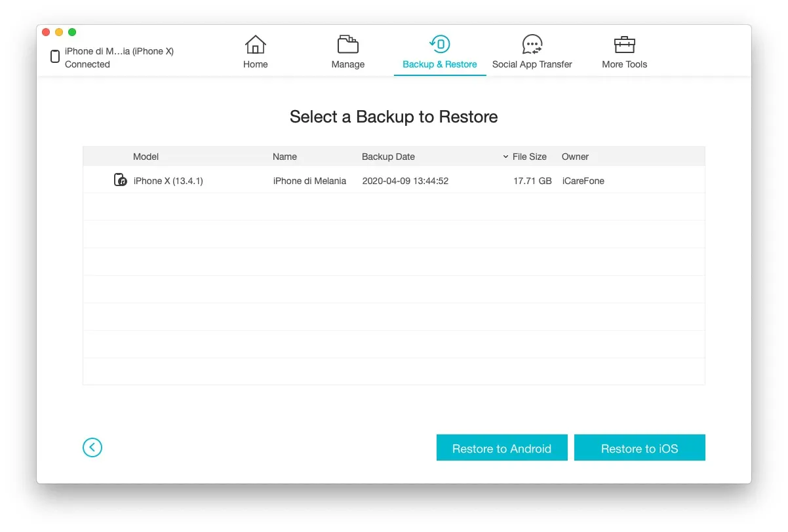Image resolution: width=788 pixels, height=532 pixels.
Task: Click the Name column header
Action: click(285, 157)
